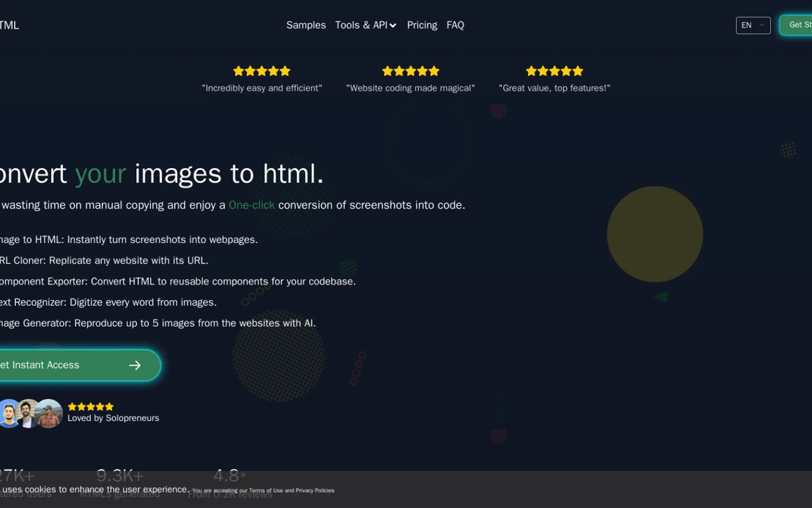Click the stars above "Incredibly easy and efficient"
The image size is (812, 508).
tap(262, 71)
